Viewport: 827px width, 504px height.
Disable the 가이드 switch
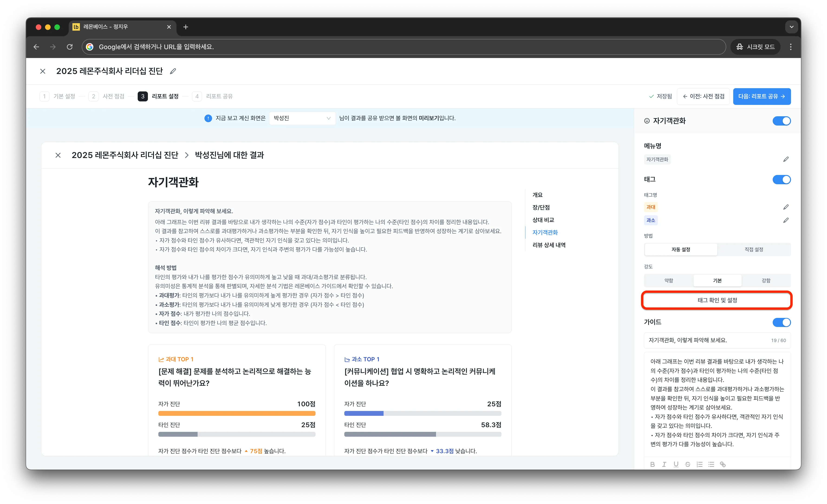[x=781, y=322]
